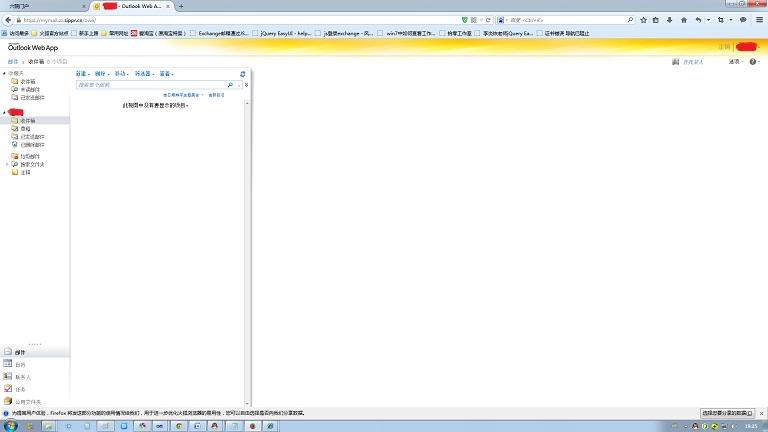Open the Options dropdown at top right
This screenshot has height=432, width=768.
pyautogui.click(x=736, y=61)
